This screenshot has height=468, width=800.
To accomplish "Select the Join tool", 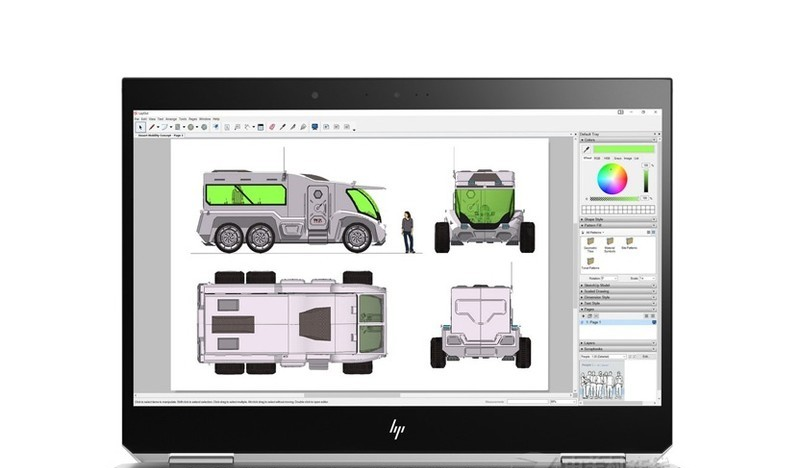I will pyautogui.click(x=303, y=127).
